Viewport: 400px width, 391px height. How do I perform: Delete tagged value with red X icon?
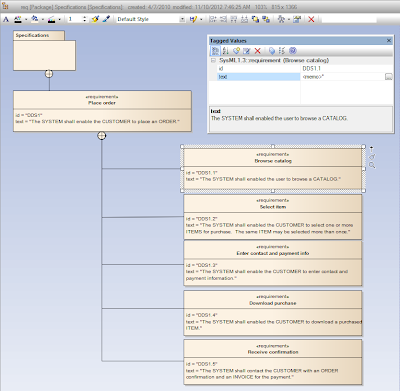[x=257, y=51]
